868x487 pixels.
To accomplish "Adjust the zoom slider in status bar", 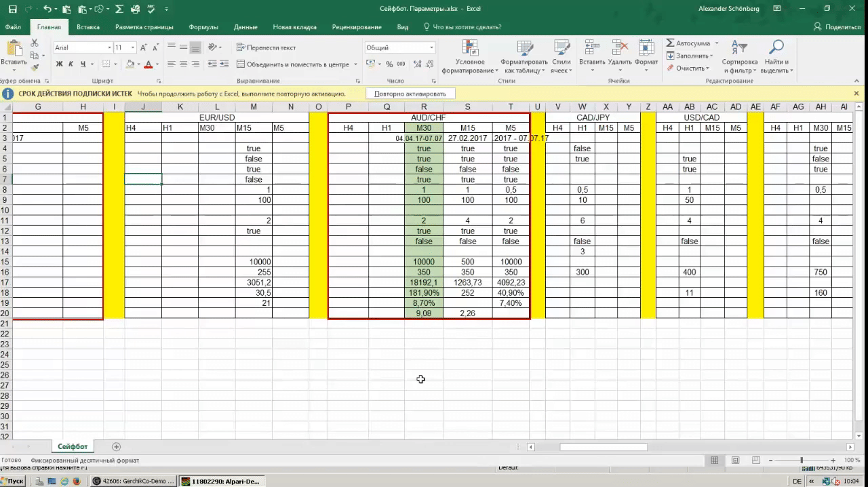I will (801, 461).
